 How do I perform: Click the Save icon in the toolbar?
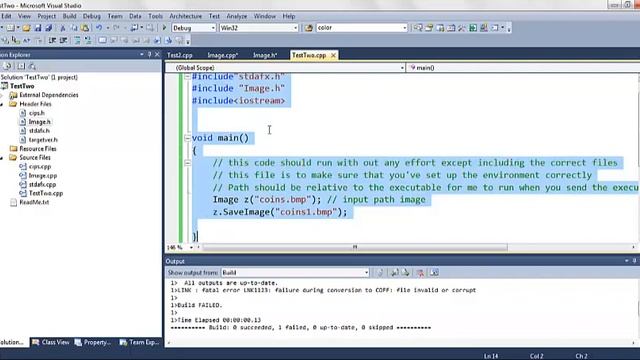pyautogui.click(x=38, y=28)
